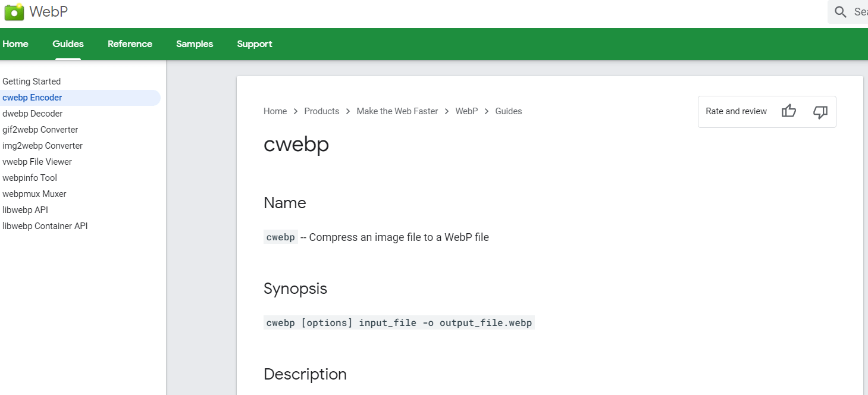This screenshot has width=868, height=395.
Task: Go to webpmux Muxer guide
Action: 35,194
